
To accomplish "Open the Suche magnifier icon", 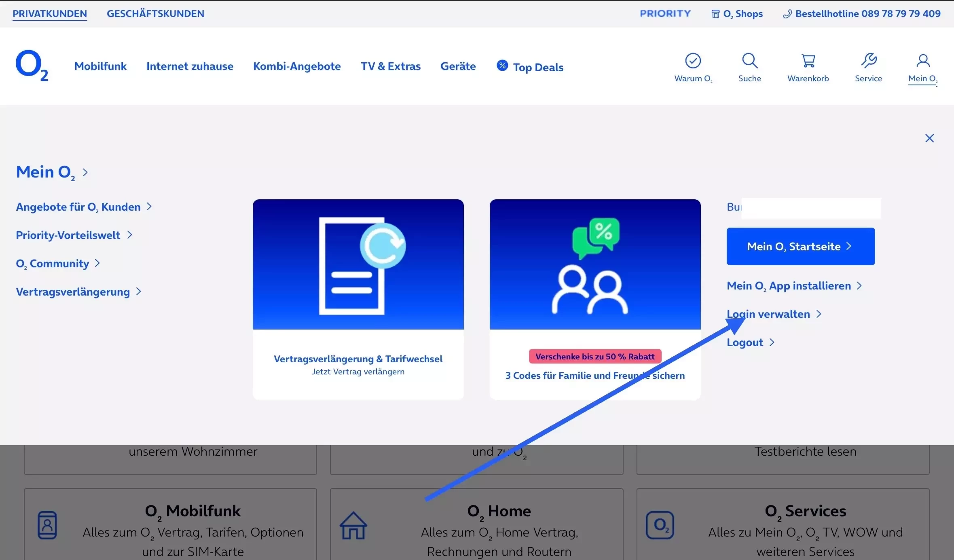I will (x=749, y=61).
